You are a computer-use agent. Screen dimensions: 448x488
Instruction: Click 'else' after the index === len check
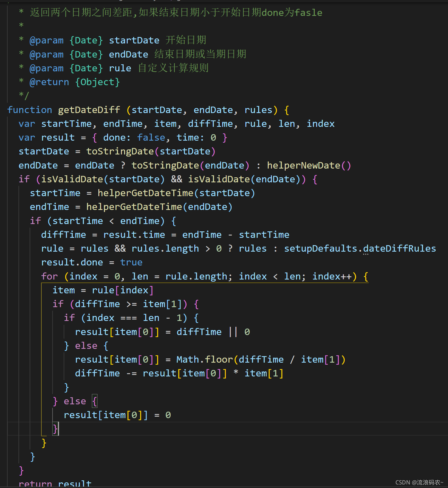(x=86, y=346)
